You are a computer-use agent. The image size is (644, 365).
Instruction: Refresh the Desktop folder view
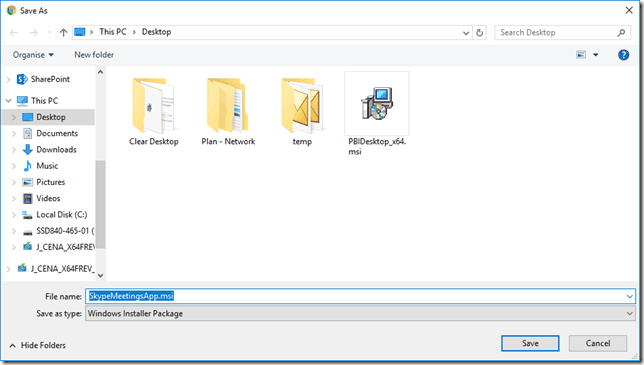[479, 33]
